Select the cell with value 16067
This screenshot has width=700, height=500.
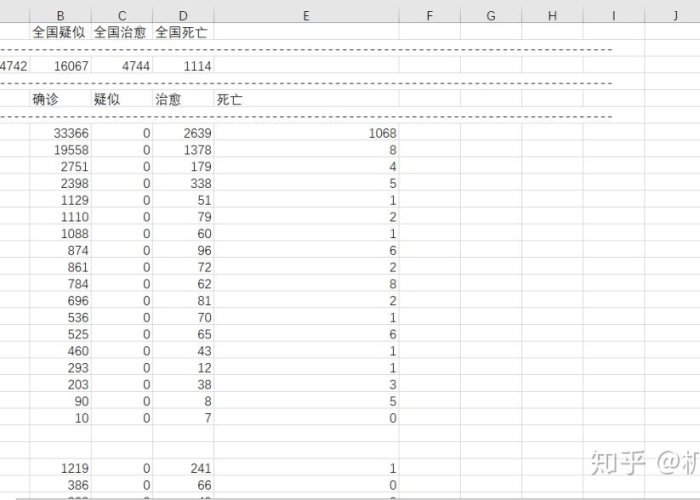60,65
